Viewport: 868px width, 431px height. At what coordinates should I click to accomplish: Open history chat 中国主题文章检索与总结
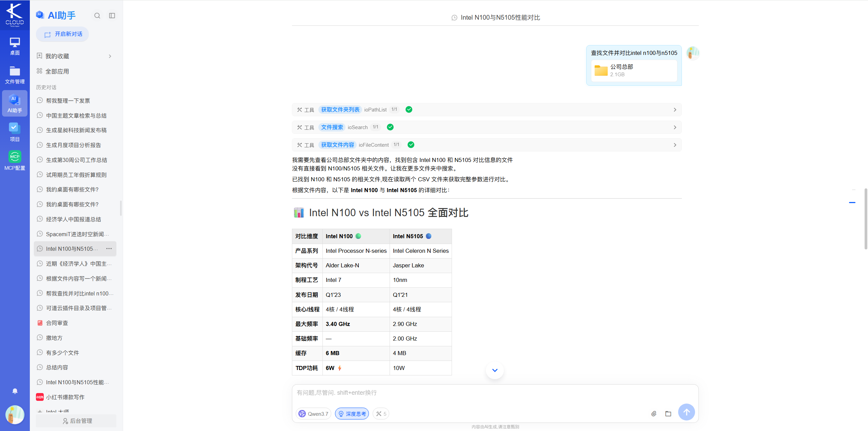click(x=75, y=116)
